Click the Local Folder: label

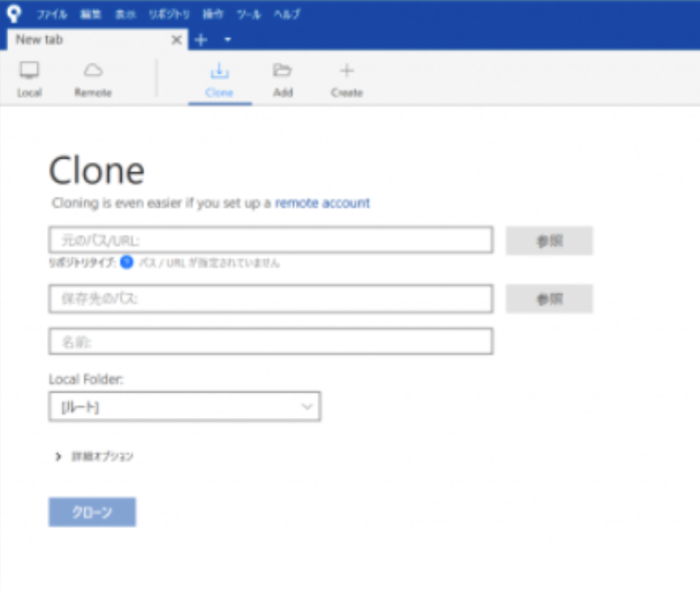click(86, 380)
